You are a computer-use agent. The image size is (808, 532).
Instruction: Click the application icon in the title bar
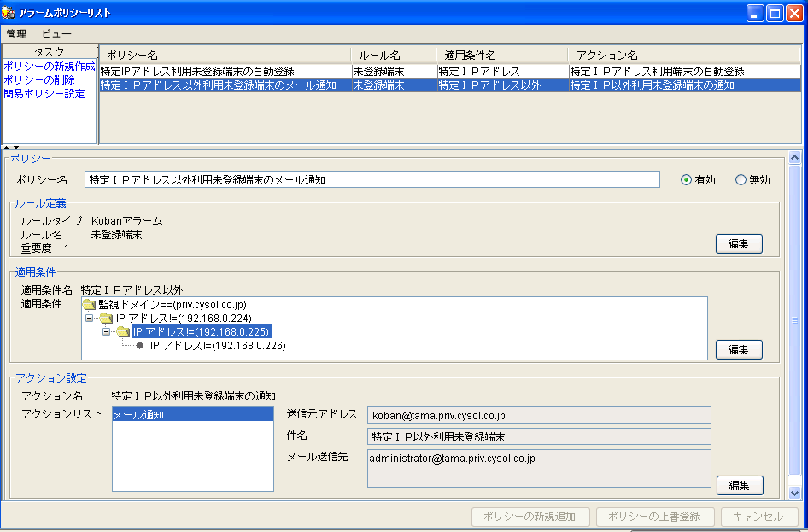click(x=9, y=10)
